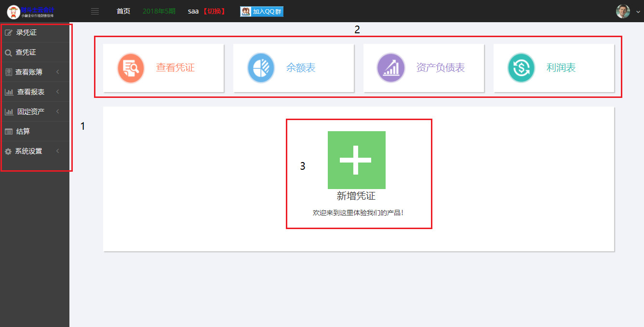The width and height of the screenshot is (644, 327).
Task: Click the saa account name
Action: tap(193, 11)
